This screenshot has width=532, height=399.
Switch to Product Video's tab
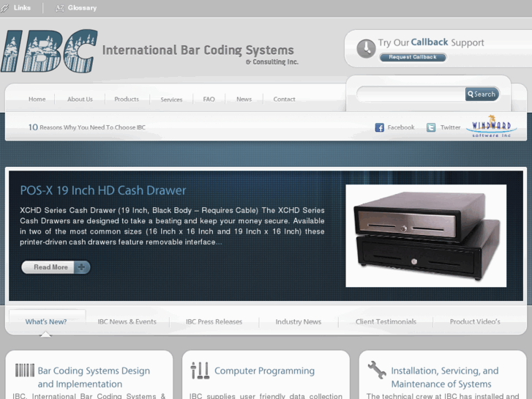475,321
